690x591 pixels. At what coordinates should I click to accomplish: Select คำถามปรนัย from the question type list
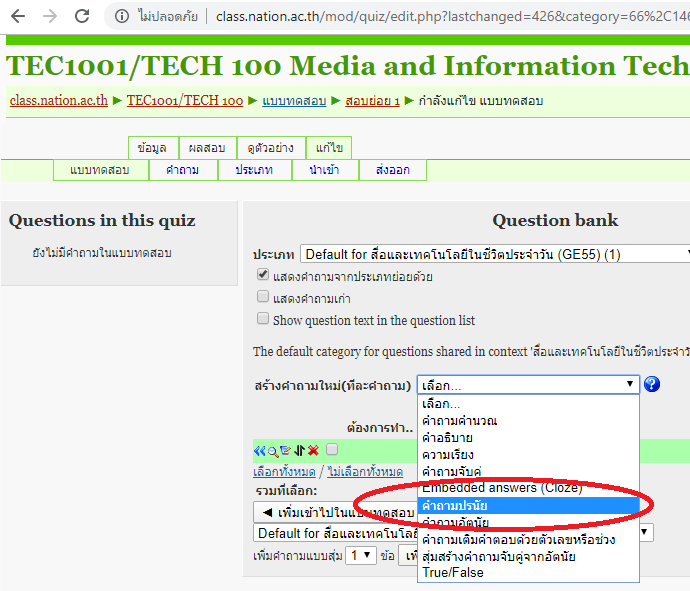[x=455, y=506]
